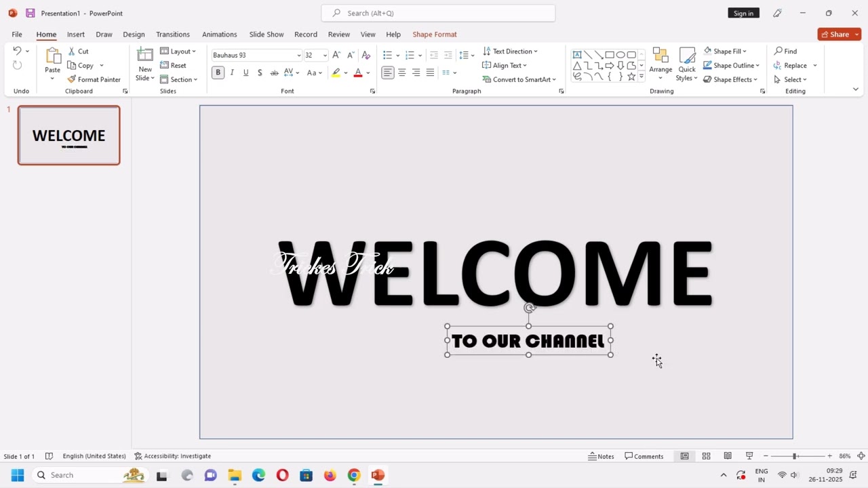
Task: Select slide 1 thumbnail
Action: [69, 136]
